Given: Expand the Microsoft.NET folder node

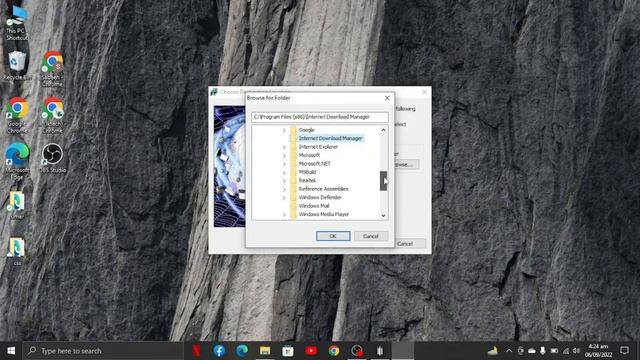Looking at the screenshot, I should pos(284,164).
